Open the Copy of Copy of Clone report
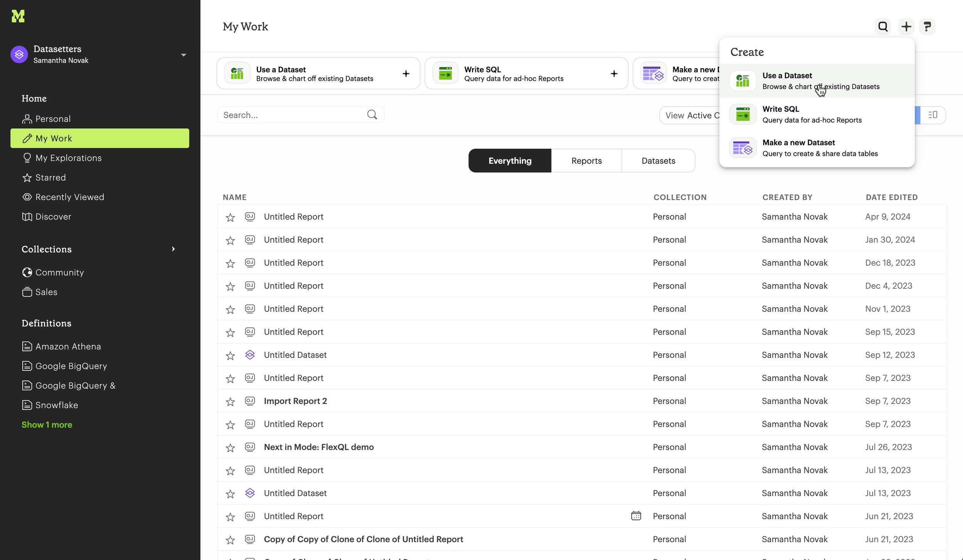 [x=363, y=539]
